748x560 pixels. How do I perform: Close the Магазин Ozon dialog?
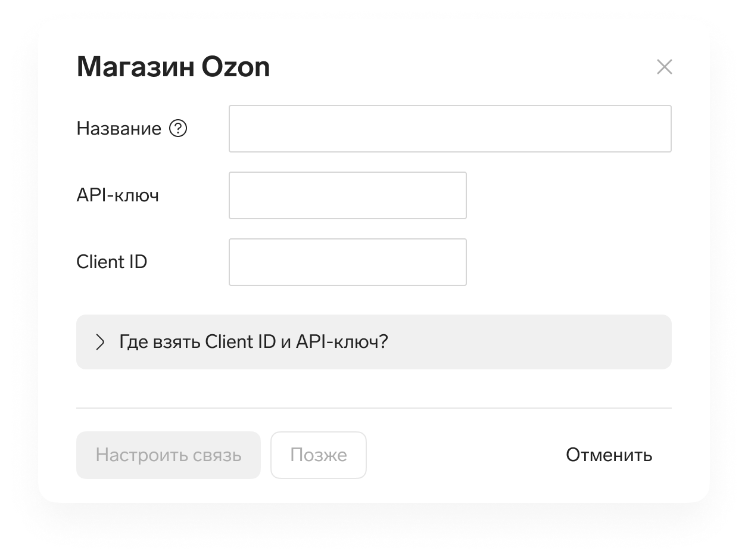click(x=664, y=67)
